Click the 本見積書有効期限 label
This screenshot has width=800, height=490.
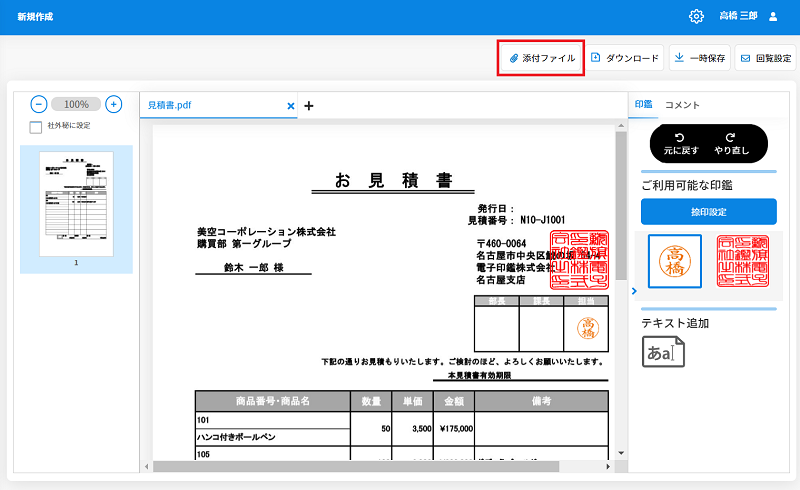(480, 375)
